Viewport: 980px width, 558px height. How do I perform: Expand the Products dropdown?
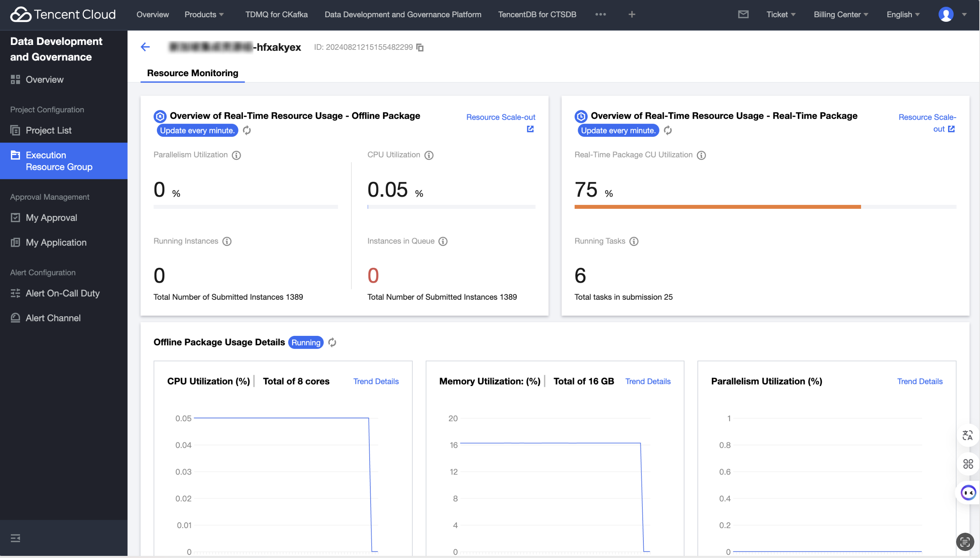204,14
